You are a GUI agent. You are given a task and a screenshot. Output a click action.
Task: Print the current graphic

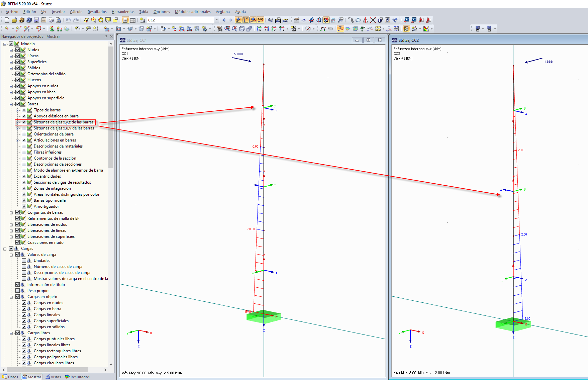[51, 20]
